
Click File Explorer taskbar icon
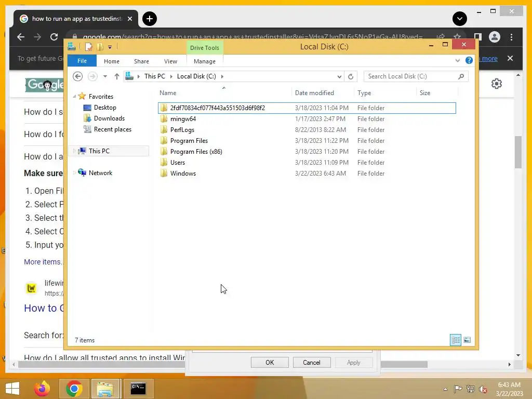pyautogui.click(x=105, y=389)
